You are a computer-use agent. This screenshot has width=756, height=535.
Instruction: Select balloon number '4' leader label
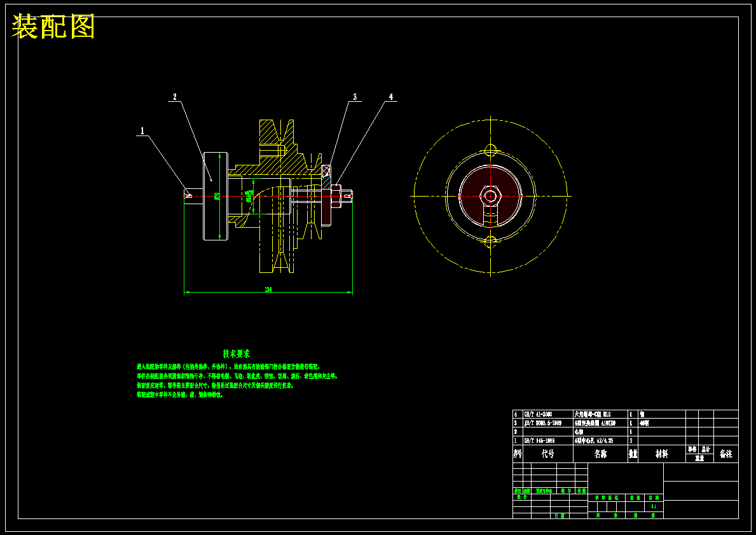pos(390,97)
